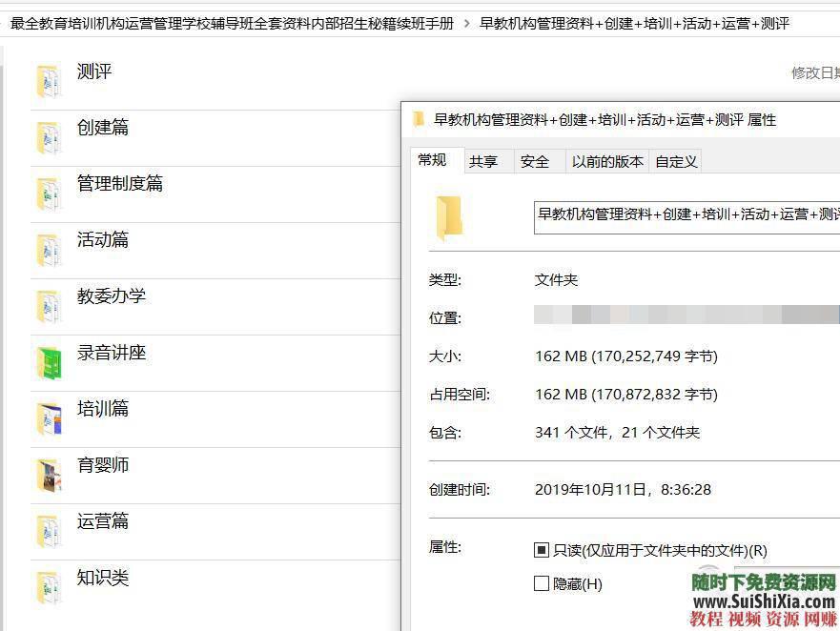Open the 自定义 tab
Viewport: 840px width, 631px height.
click(x=675, y=161)
